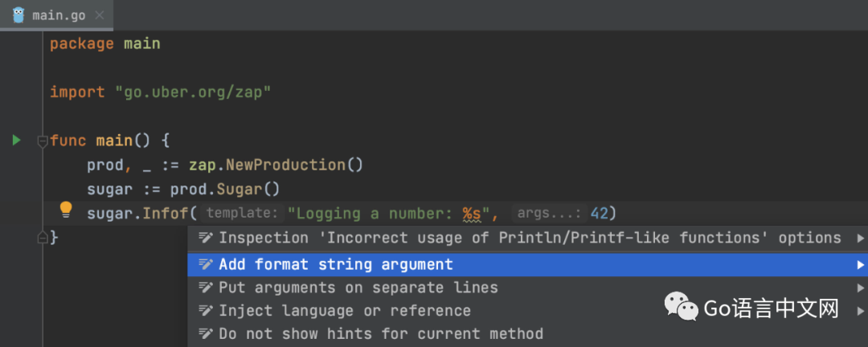
Task: Click the icon beside "Do not show hints"
Action: [x=206, y=333]
